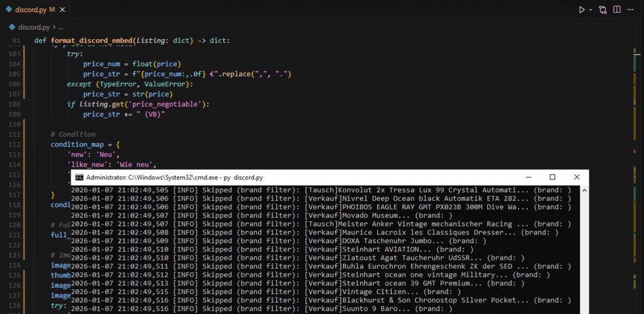Viewport: 644px width, 314px height.
Task: Click the 'try:' keyword on line 103
Action: click(75, 54)
